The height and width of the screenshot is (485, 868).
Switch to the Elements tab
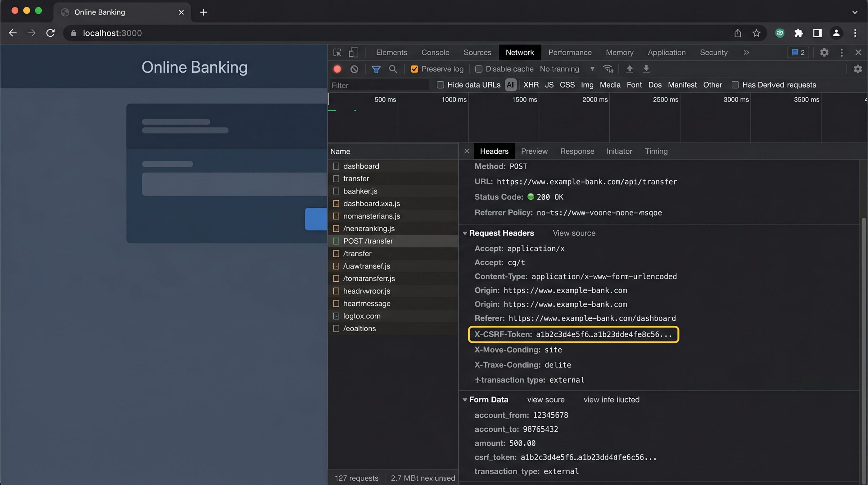pos(392,52)
